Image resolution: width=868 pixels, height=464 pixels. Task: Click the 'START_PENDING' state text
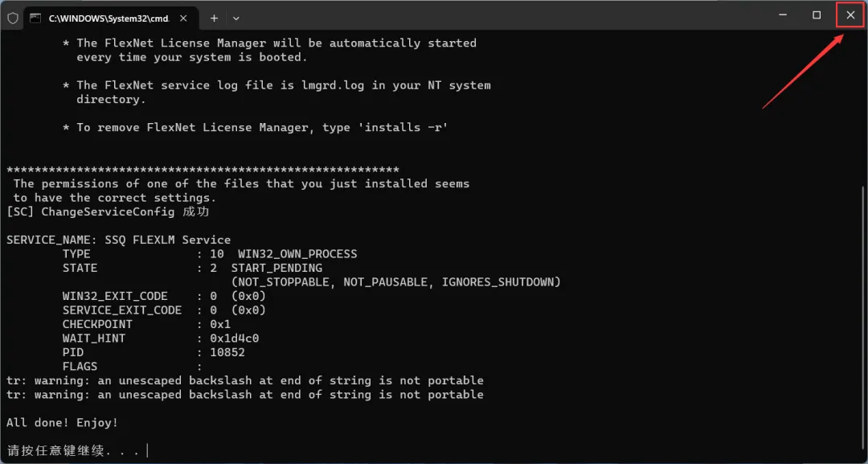[x=276, y=268]
